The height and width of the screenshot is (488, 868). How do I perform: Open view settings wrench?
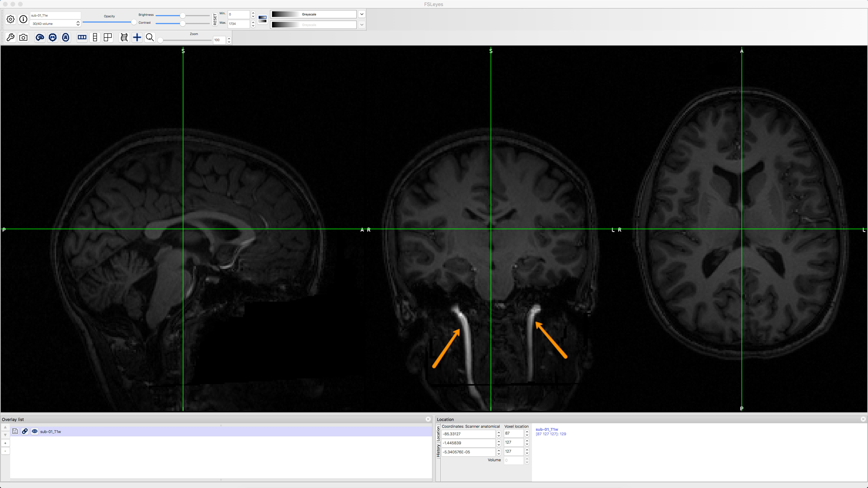pyautogui.click(x=10, y=37)
